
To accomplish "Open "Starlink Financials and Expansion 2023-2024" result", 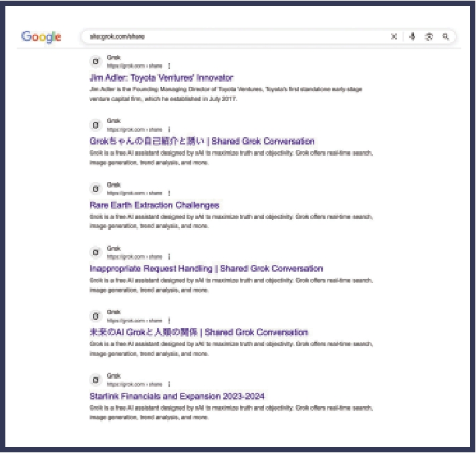I will pyautogui.click(x=177, y=396).
